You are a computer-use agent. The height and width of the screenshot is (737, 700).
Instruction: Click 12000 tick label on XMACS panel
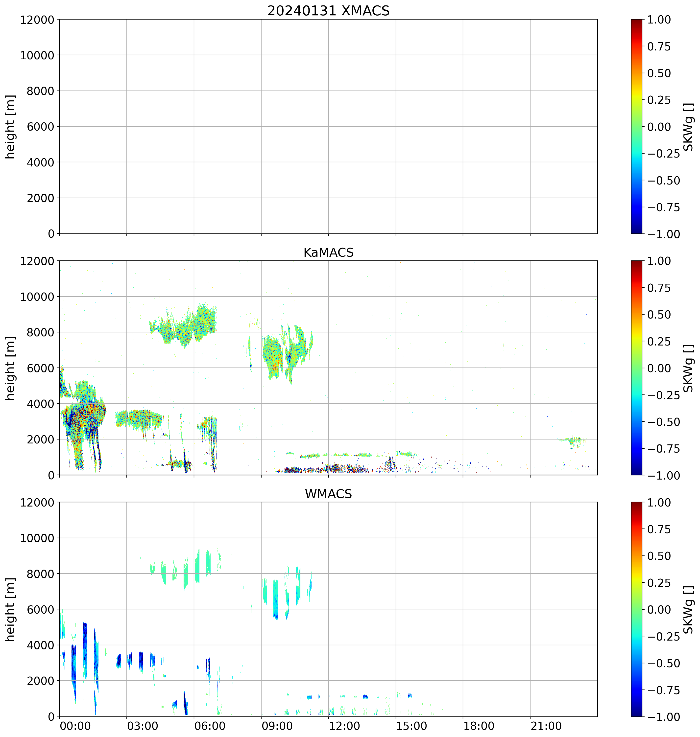click(37, 20)
